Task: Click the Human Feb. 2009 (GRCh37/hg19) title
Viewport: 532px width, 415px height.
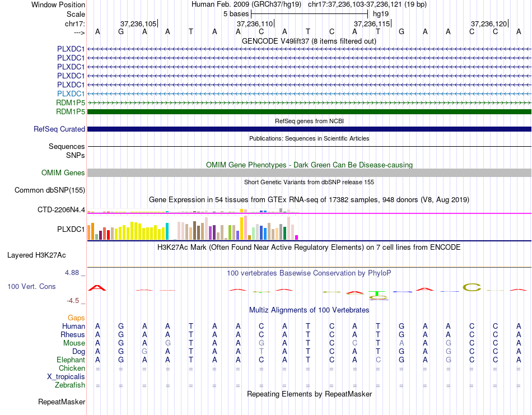Action: click(x=246, y=4)
